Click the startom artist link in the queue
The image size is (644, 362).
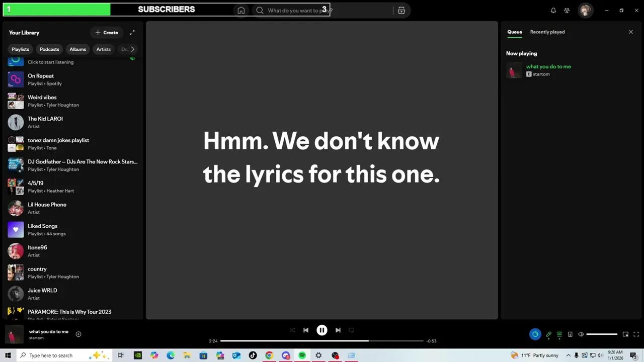(541, 74)
